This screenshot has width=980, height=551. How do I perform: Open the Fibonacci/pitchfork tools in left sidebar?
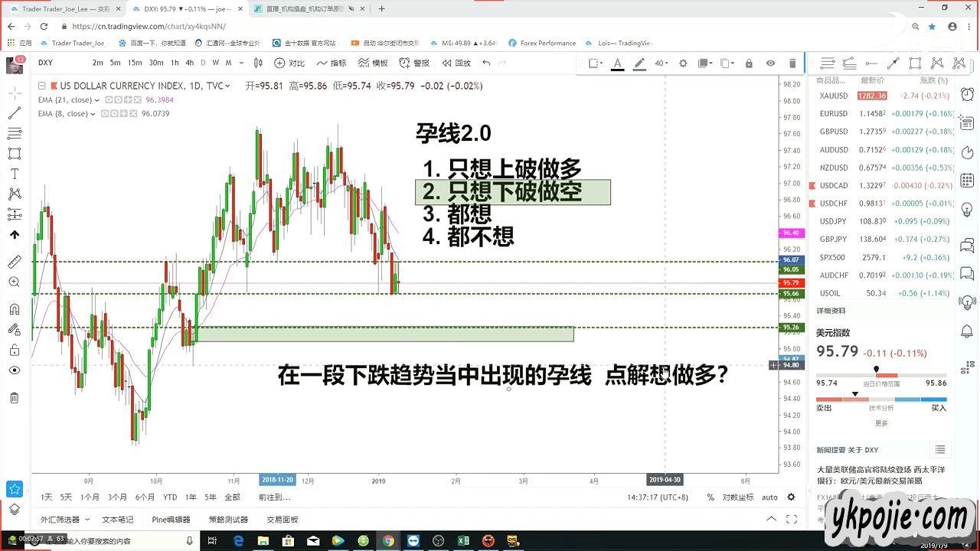15,134
